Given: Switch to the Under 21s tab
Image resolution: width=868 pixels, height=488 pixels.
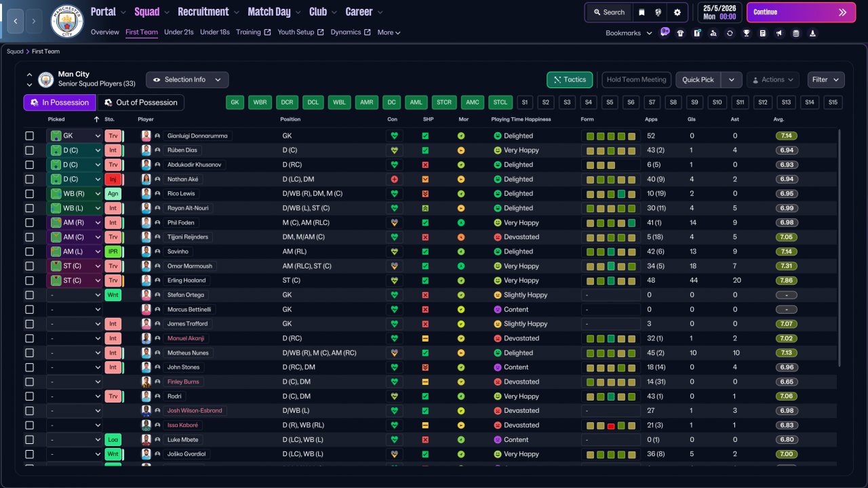Looking at the screenshot, I should (x=179, y=32).
